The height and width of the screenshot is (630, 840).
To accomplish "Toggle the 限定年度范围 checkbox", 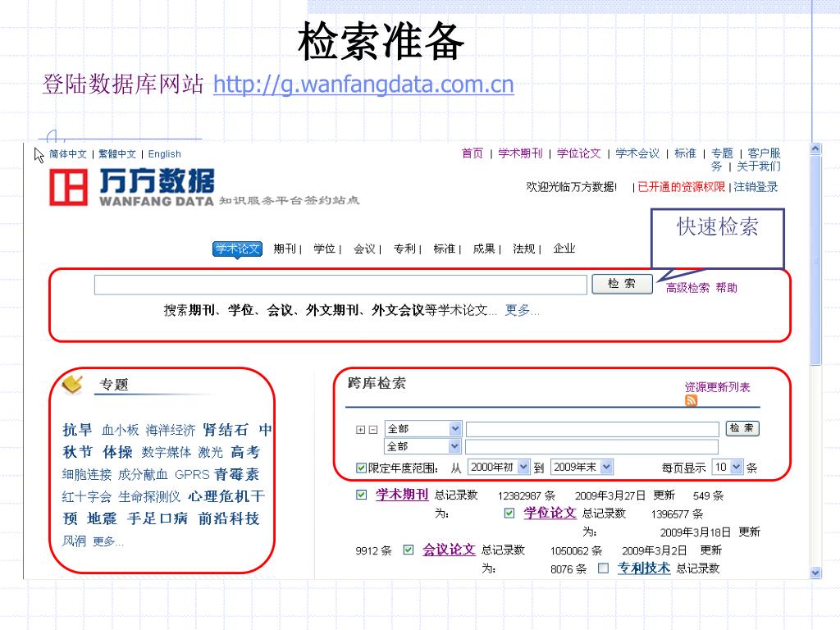I will pos(362,468).
